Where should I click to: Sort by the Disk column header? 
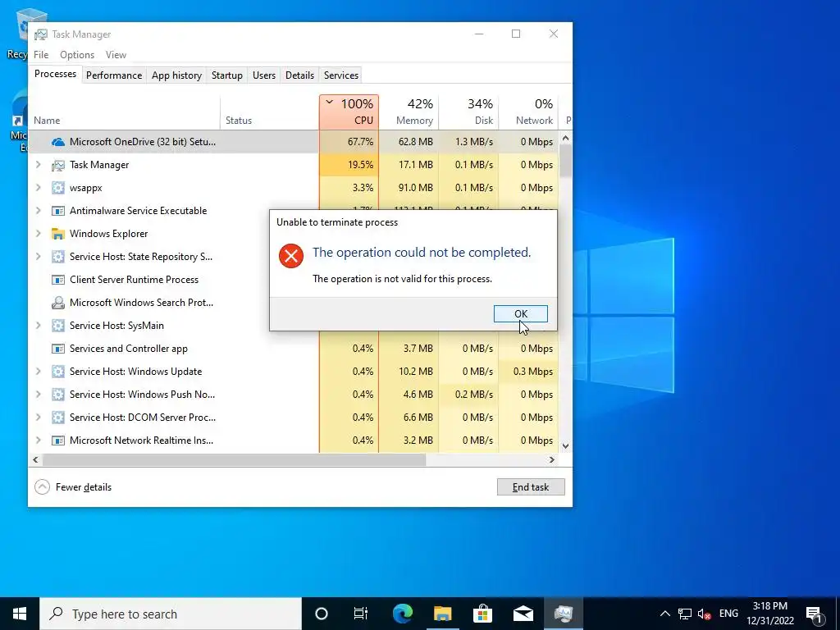[468, 112]
